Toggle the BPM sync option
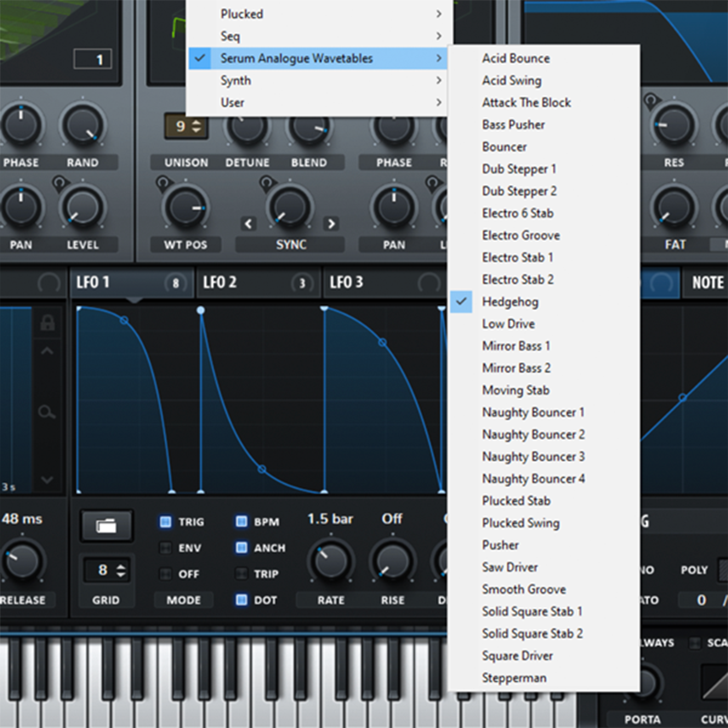This screenshot has width=728, height=728. pos(242,522)
